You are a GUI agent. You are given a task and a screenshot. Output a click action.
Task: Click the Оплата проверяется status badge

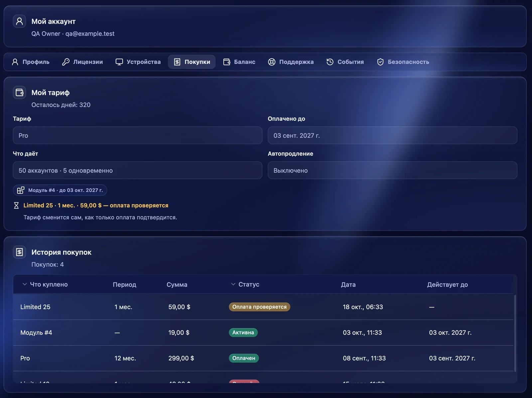(259, 307)
